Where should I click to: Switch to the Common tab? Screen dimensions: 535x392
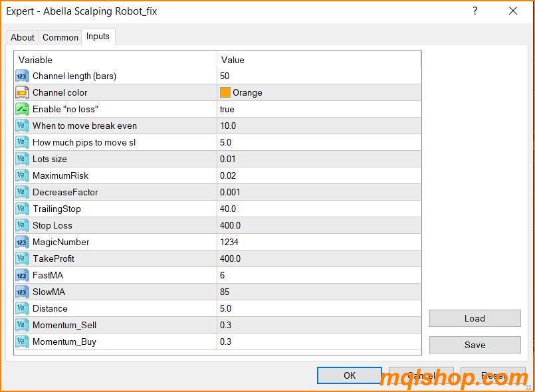(60, 37)
